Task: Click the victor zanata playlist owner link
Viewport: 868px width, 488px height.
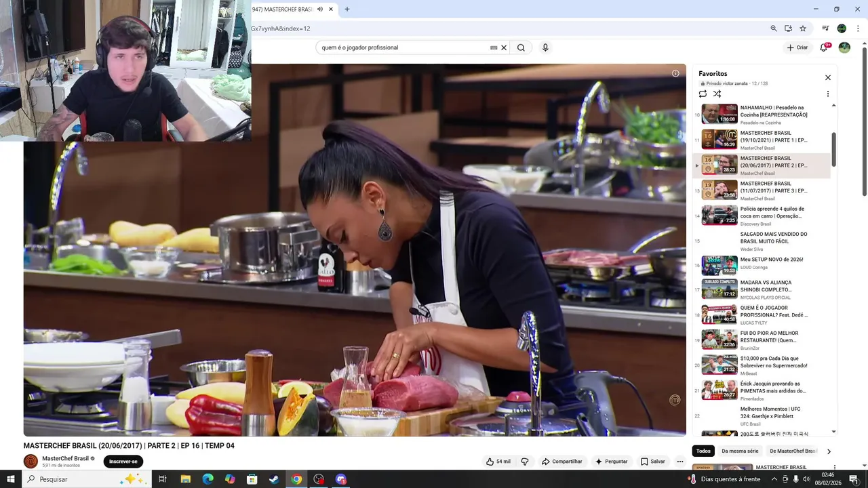Action: [735, 83]
